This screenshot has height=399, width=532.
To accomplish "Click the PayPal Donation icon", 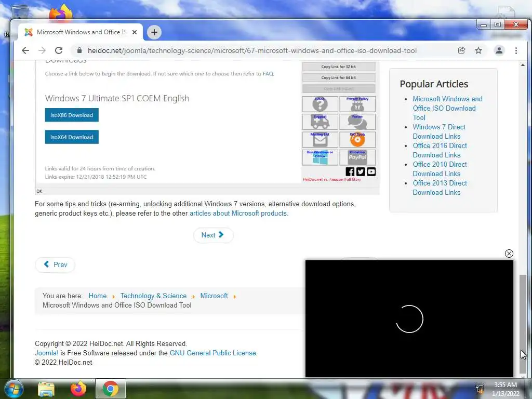I will tap(357, 157).
